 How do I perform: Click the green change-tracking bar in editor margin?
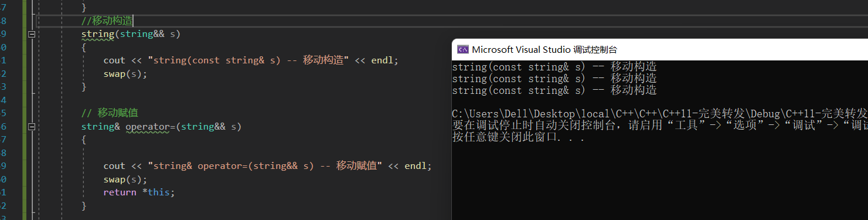tap(25, 110)
